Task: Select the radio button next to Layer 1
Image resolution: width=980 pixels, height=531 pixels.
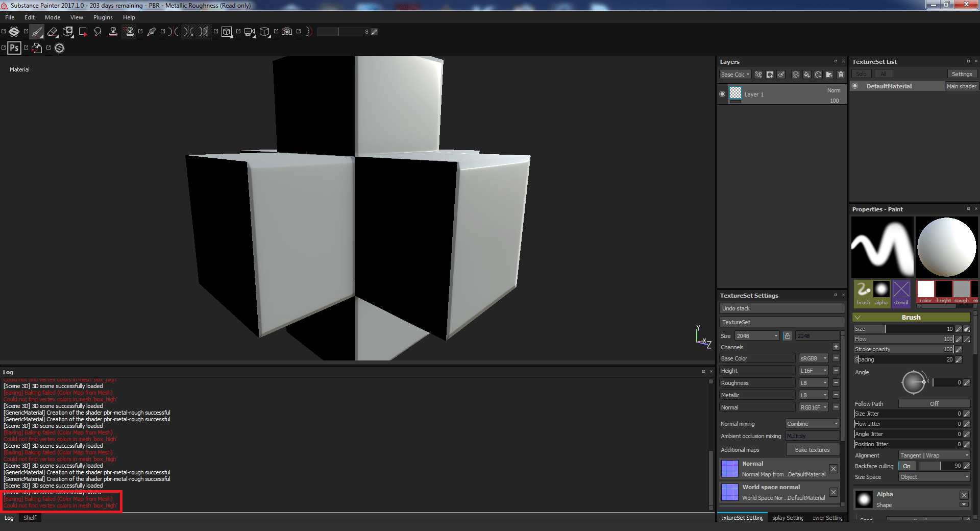Action: tap(722, 94)
